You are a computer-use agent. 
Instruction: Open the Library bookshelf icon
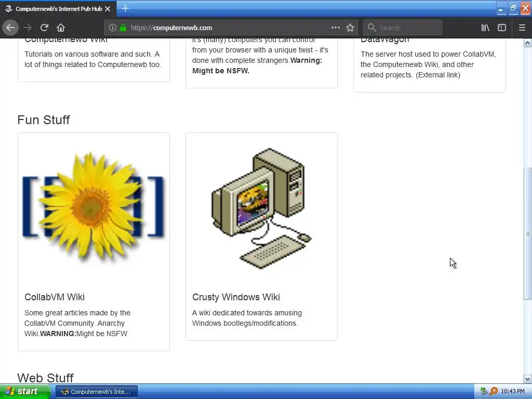coord(486,28)
